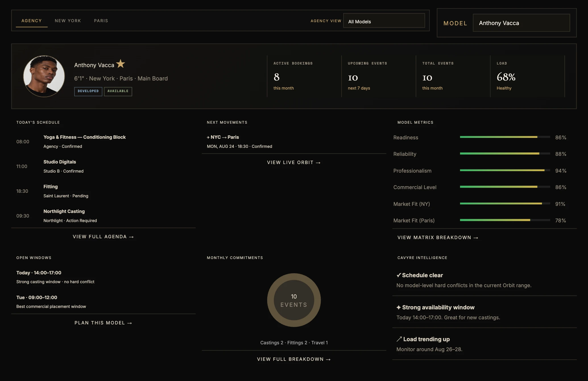Image resolution: width=588 pixels, height=381 pixels.
Task: Click the plane icon before NYC → Paris
Action: (x=208, y=137)
